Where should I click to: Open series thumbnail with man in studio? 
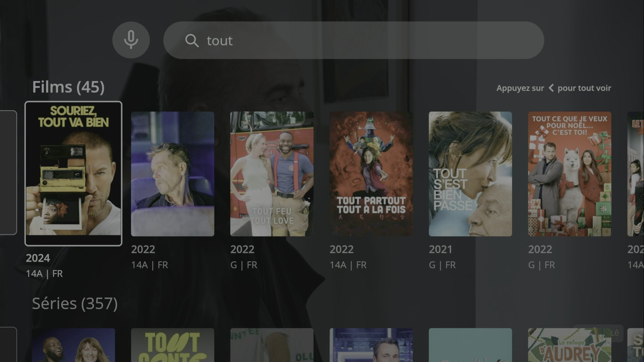(x=371, y=345)
